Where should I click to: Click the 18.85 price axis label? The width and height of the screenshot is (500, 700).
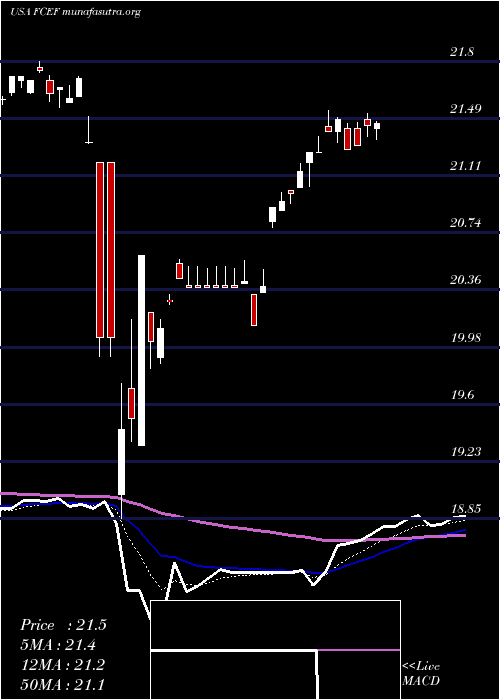tap(467, 508)
